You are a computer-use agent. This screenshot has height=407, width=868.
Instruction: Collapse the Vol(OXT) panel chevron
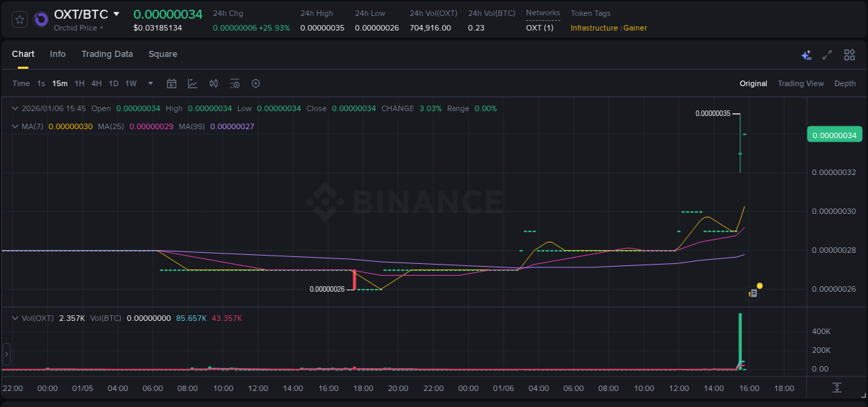pos(14,317)
